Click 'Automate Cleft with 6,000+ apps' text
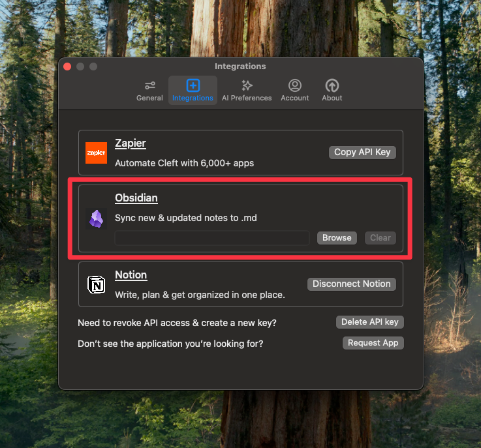Screen dimensions: 481x448 pyautogui.click(x=184, y=163)
